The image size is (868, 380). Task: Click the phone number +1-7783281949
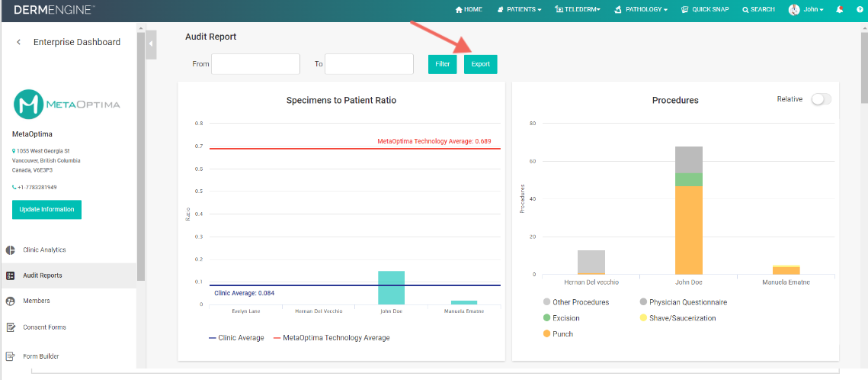[37, 187]
